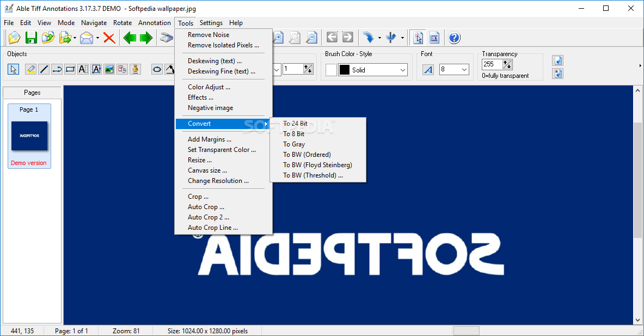The image size is (644, 336).
Task: Select the rectangle tool
Action: pyautogui.click(x=70, y=69)
